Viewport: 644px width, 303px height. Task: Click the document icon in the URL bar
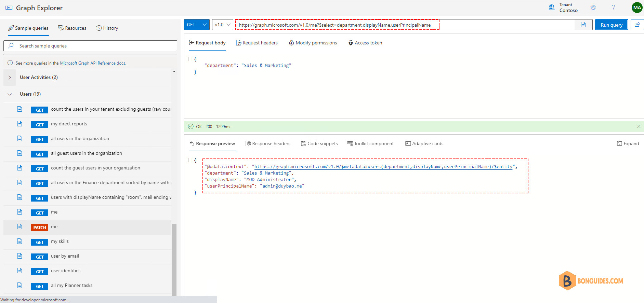pyautogui.click(x=583, y=25)
